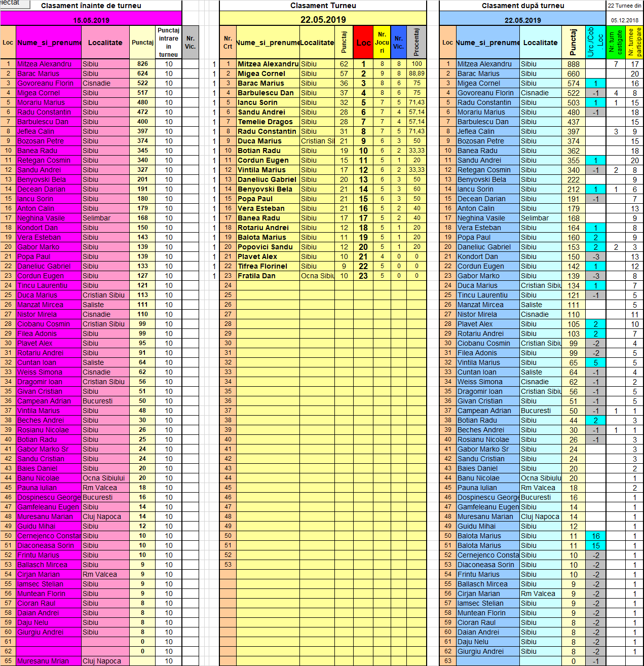
Task: Select 'Muresanu Mrian' in row 65
Action: coord(48,661)
